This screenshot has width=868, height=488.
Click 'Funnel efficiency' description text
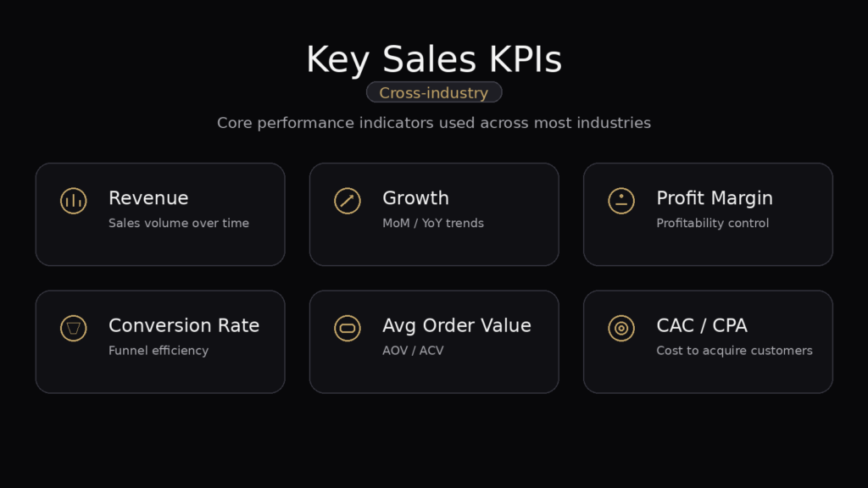tap(159, 351)
